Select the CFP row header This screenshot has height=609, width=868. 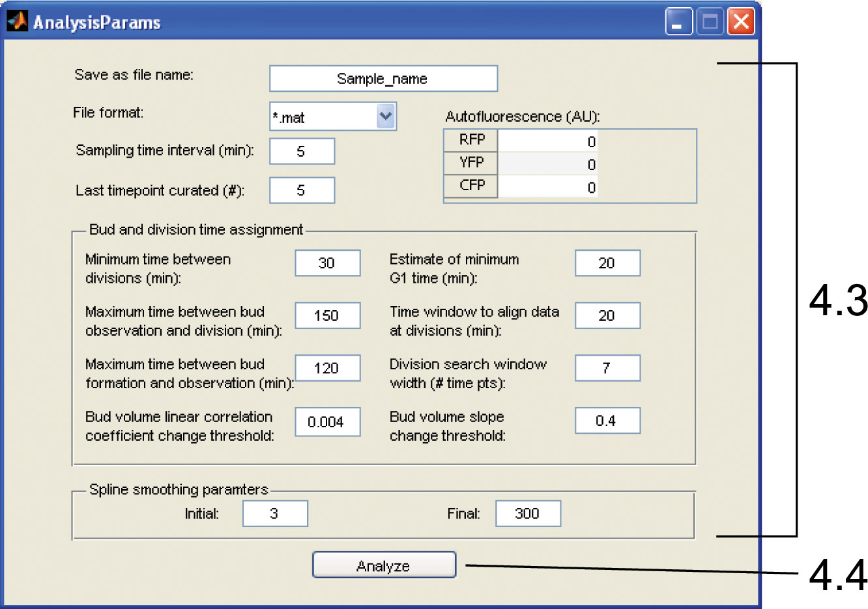470,186
